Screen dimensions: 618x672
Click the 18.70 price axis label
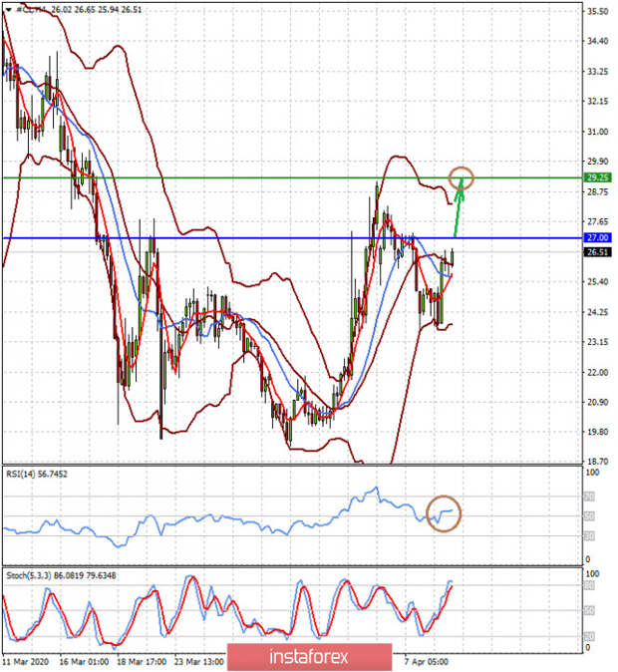[598, 463]
